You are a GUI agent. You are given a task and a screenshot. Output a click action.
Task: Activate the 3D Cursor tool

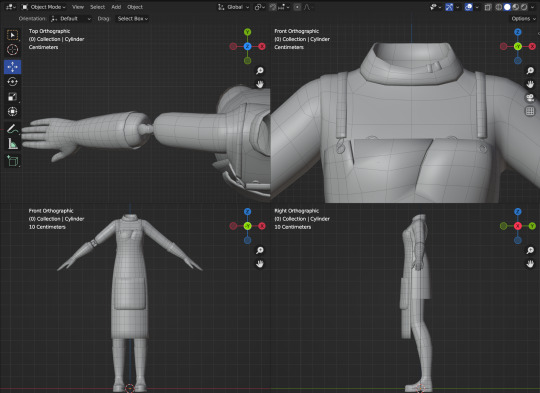12,50
